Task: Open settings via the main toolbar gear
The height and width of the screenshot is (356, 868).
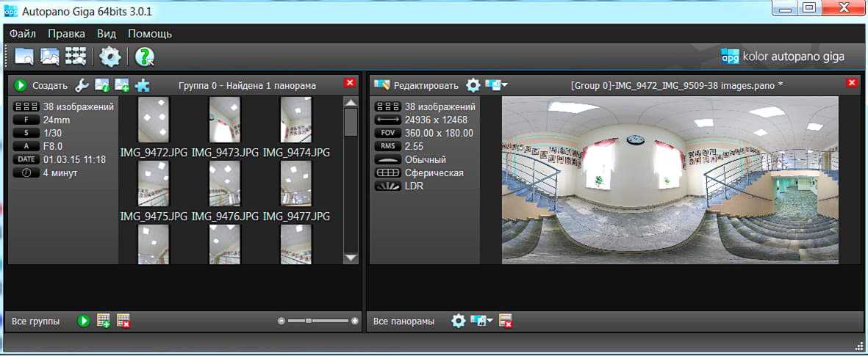Action: [x=110, y=57]
